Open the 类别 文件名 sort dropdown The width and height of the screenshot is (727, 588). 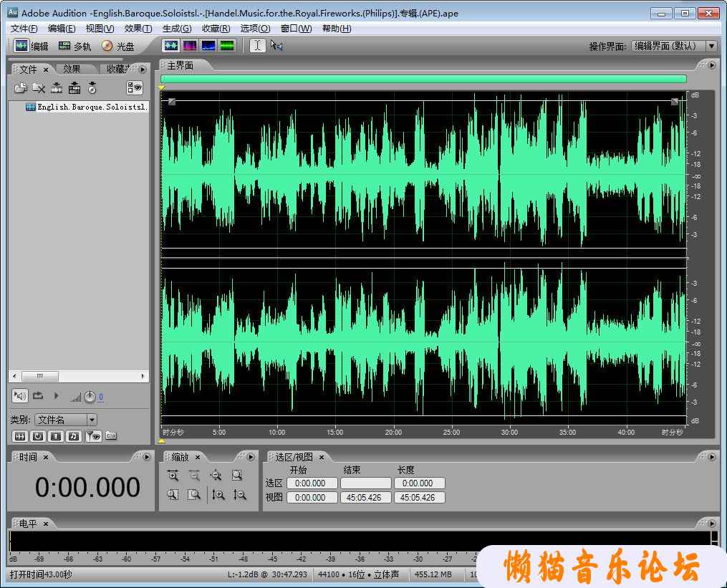coord(66,420)
